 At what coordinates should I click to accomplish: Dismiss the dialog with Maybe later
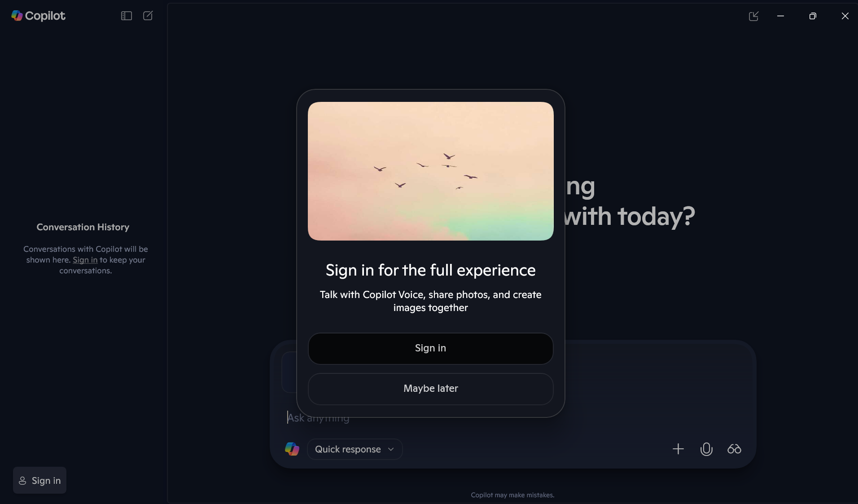click(x=430, y=389)
